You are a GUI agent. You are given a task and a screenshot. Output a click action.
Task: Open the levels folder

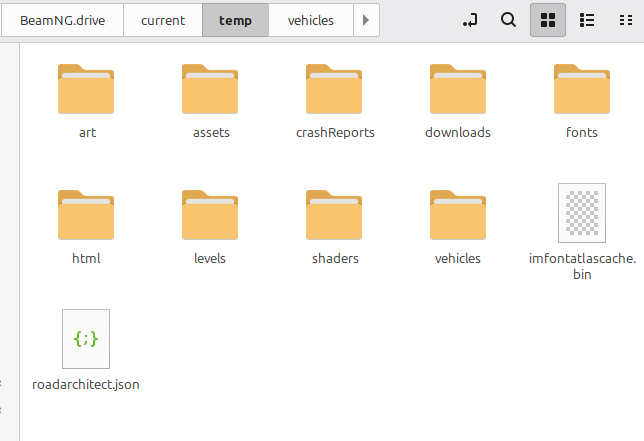[210, 215]
